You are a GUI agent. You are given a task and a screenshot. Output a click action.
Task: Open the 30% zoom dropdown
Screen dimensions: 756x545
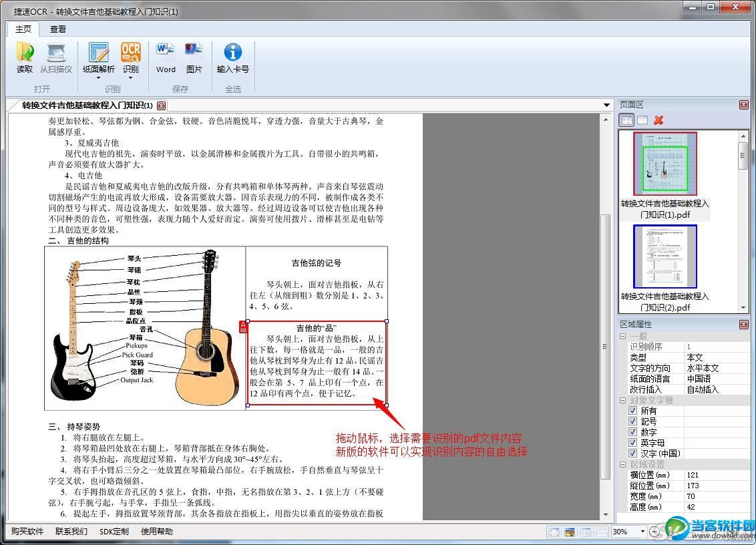click(642, 532)
